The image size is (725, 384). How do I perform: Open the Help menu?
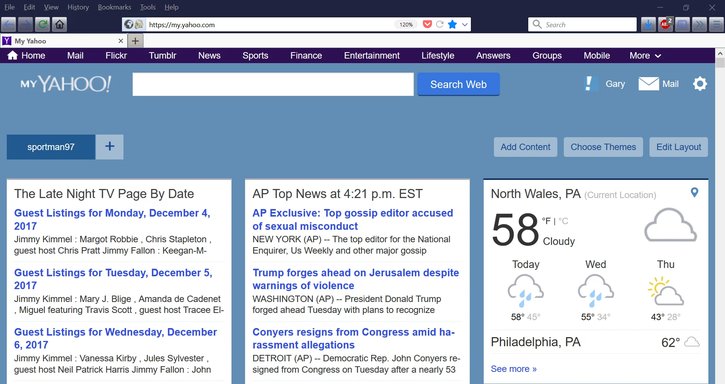pos(171,7)
